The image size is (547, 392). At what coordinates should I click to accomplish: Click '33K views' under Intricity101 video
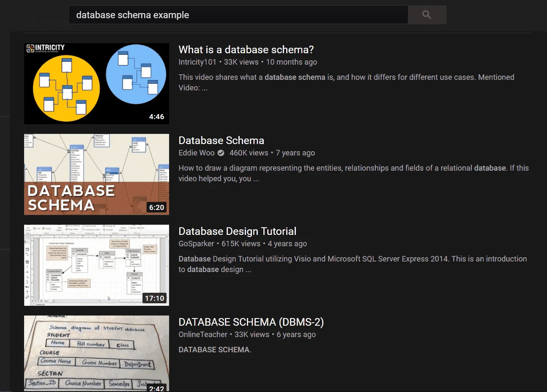[x=241, y=62]
